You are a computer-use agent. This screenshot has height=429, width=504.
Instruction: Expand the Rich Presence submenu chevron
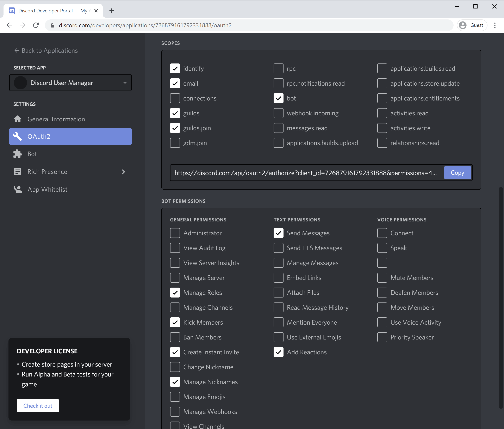(123, 172)
